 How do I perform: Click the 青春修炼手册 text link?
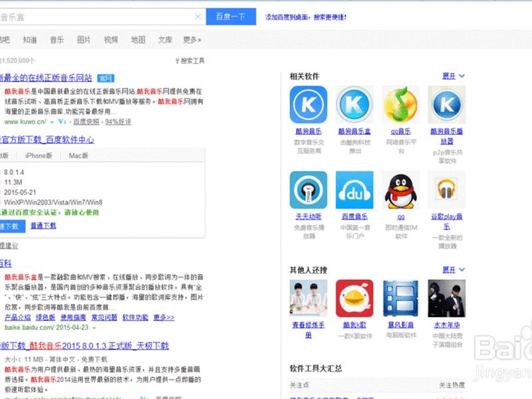[x=309, y=330]
